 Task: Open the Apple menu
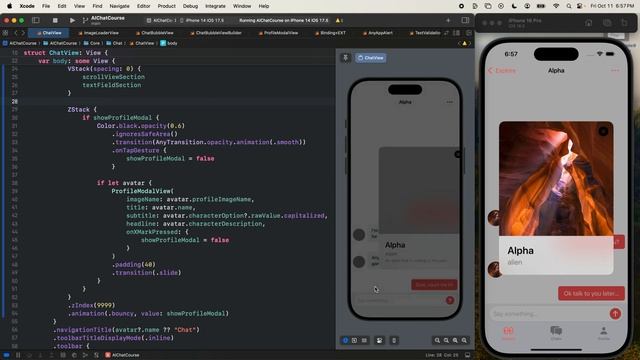click(x=9, y=6)
